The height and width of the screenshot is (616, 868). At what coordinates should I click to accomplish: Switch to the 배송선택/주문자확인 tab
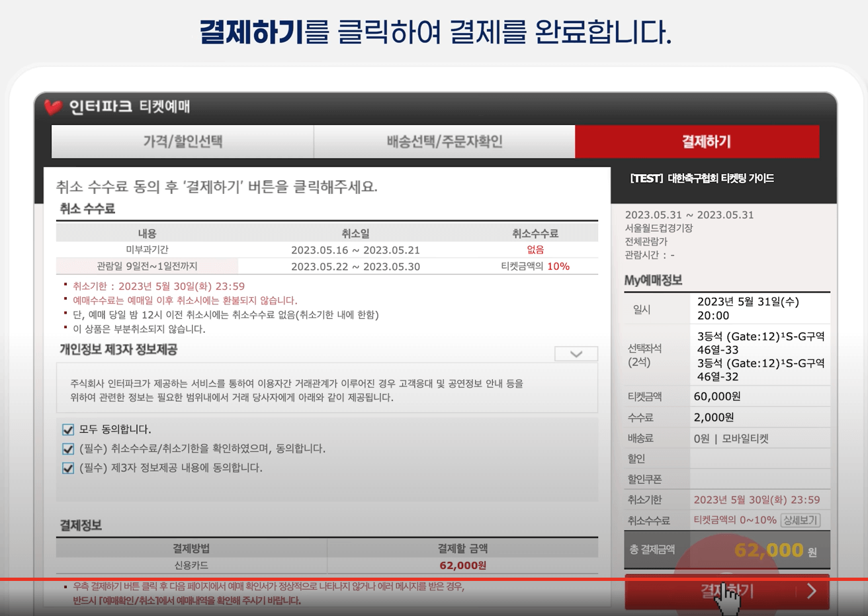coord(445,142)
